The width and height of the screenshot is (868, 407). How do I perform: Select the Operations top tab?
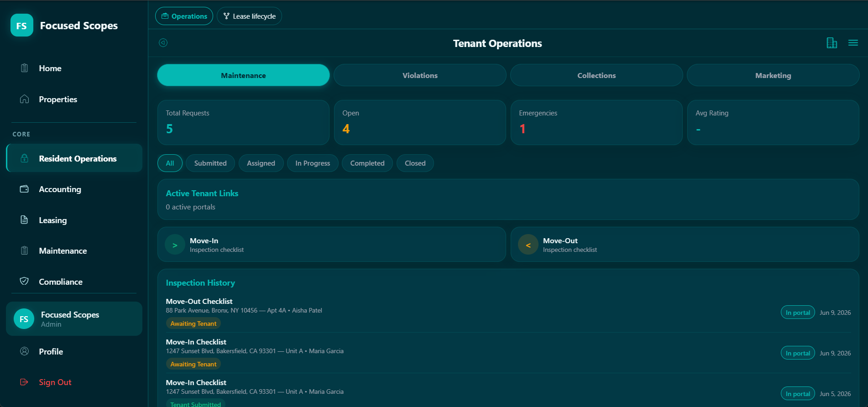click(184, 16)
